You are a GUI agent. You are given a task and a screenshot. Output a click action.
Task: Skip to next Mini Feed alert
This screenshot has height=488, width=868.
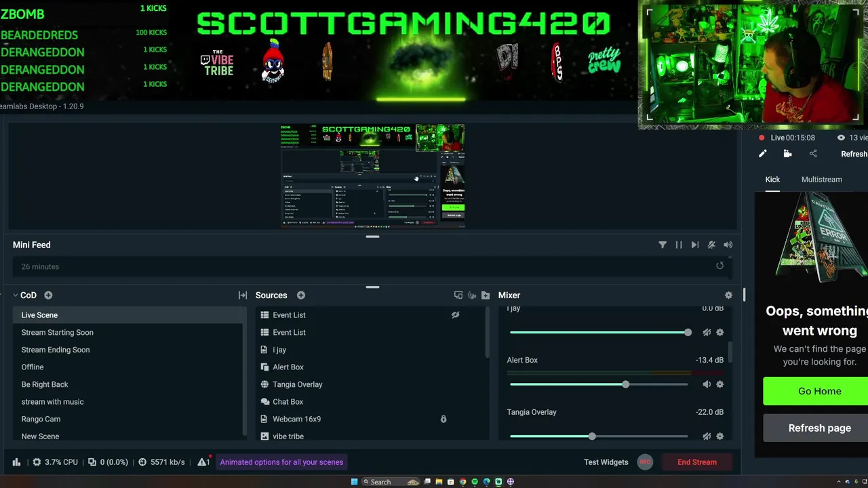(695, 245)
